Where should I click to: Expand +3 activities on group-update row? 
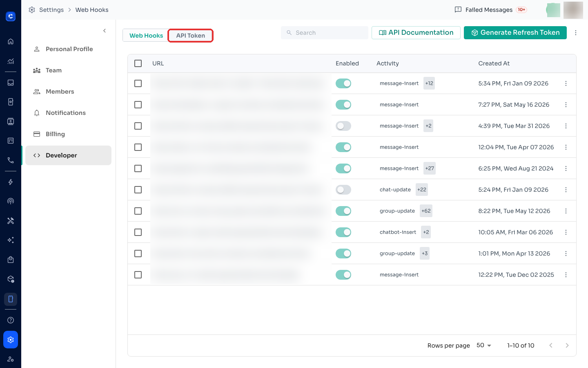click(425, 254)
